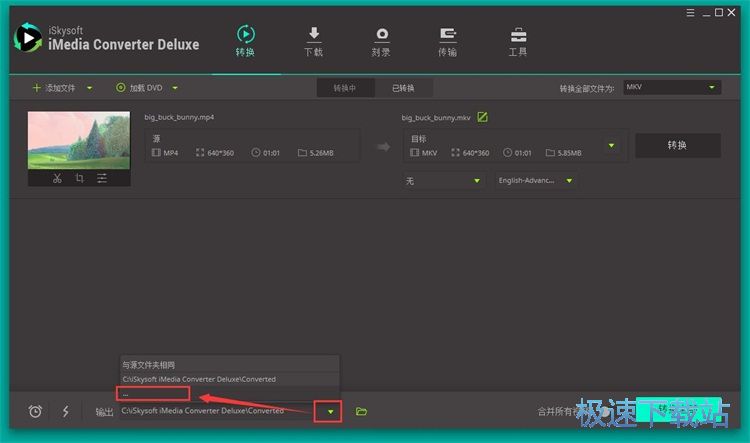Open the 工具 toolbox tab
Image resolution: width=750 pixels, height=443 pixels.
point(518,42)
